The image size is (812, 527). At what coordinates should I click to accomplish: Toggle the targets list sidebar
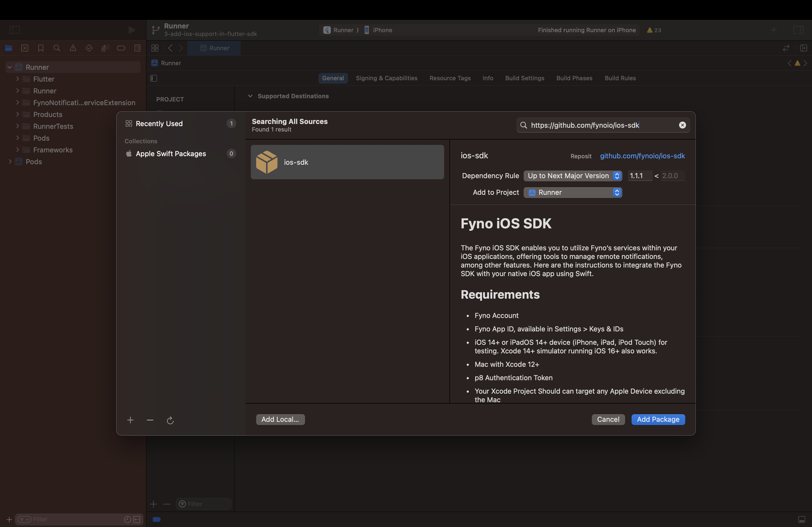[154, 78]
